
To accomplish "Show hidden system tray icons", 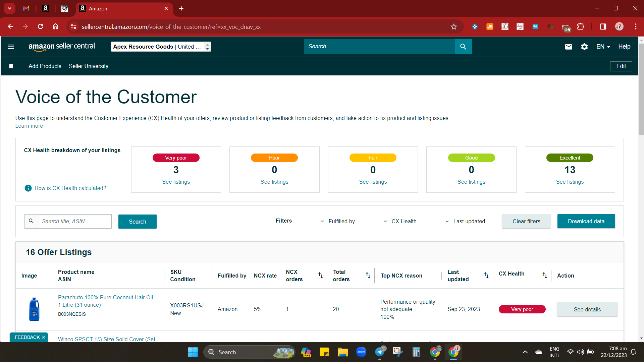I will pos(525,352).
